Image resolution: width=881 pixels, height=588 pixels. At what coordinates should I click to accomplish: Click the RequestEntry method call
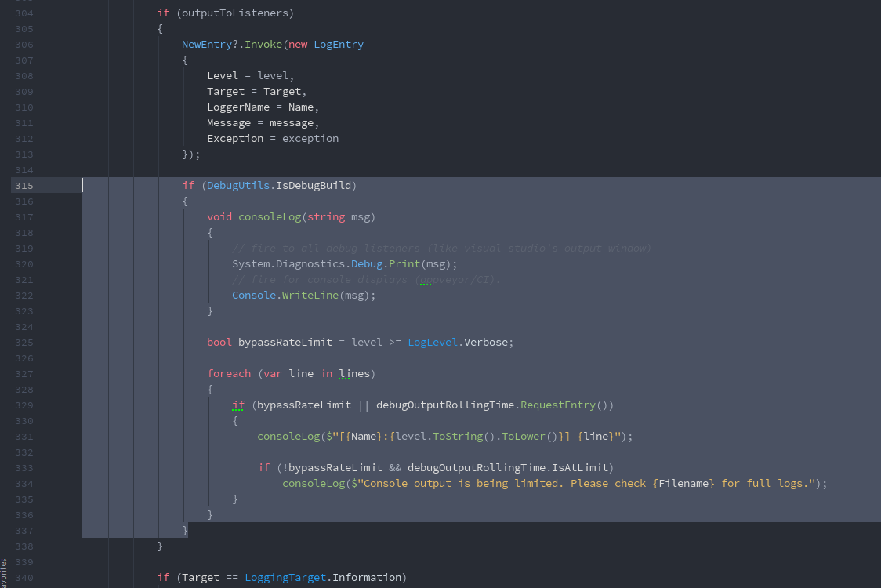(x=558, y=405)
